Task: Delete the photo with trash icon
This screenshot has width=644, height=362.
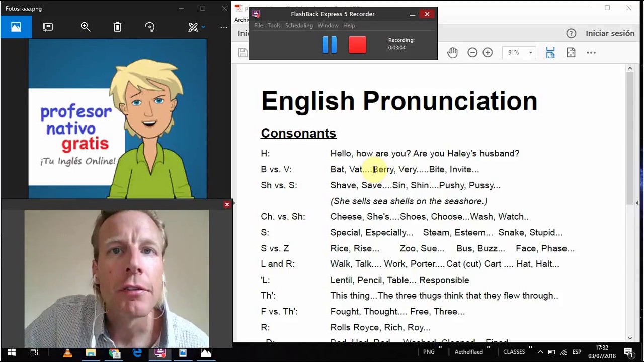Action: [x=117, y=27]
